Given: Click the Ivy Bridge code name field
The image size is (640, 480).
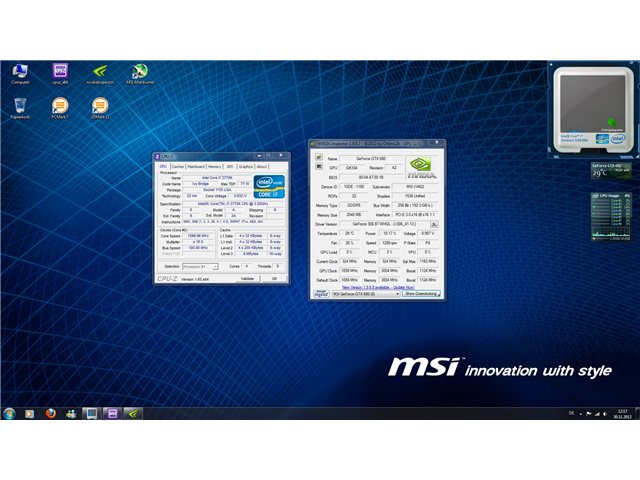Looking at the screenshot, I should click(200, 184).
